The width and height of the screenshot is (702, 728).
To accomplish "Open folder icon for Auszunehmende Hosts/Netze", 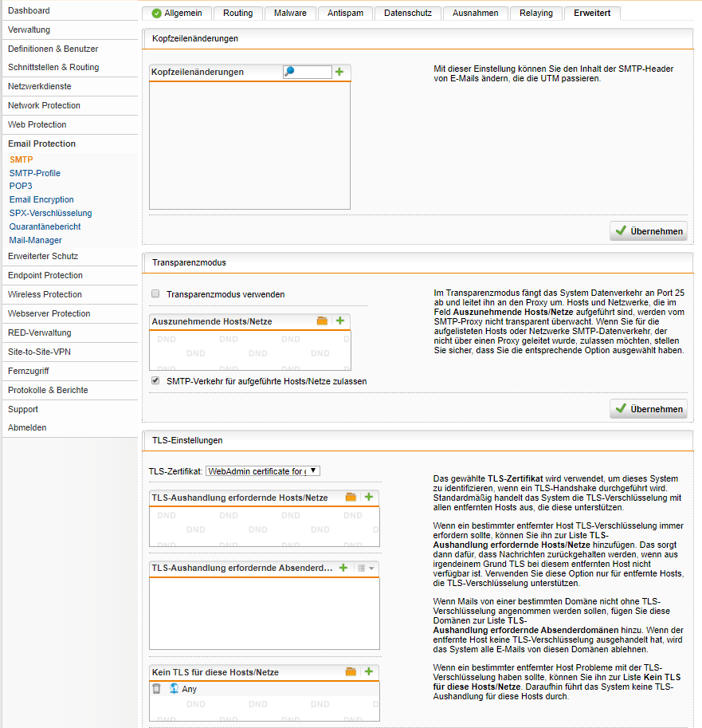I will 322,321.
